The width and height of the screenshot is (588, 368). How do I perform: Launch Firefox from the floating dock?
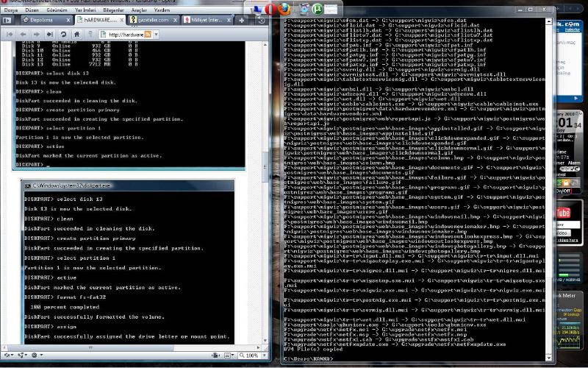(284, 9)
